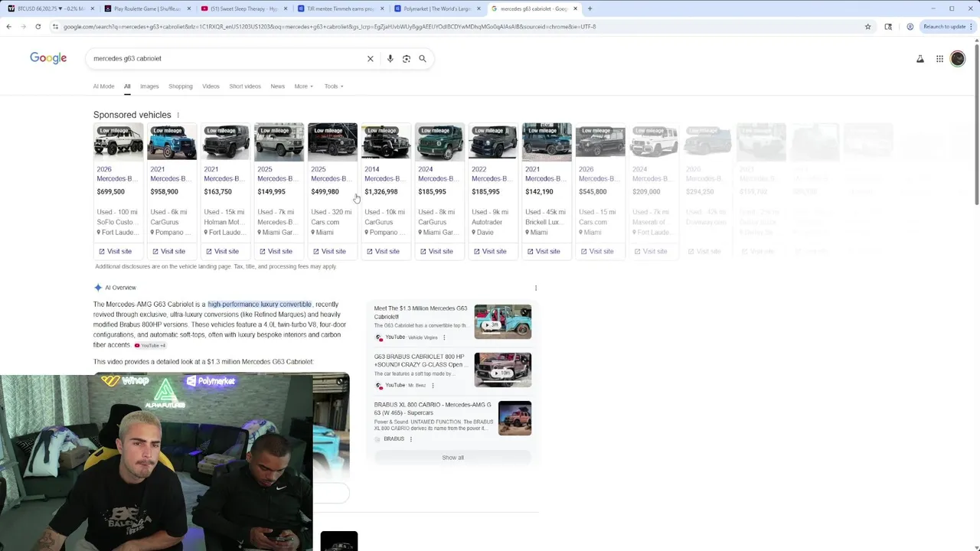This screenshot has width=980, height=551.
Task: Open AI Overview more options menu
Action: click(536, 288)
